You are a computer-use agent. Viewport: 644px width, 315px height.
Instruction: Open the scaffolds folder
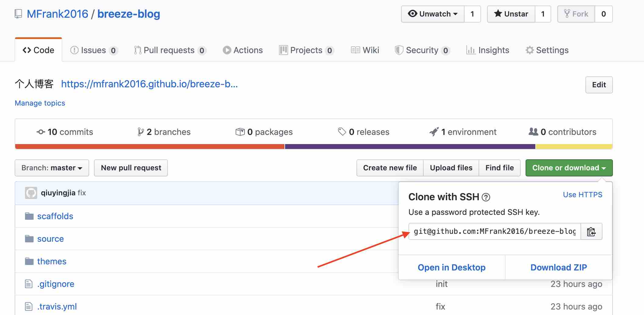pyautogui.click(x=55, y=216)
